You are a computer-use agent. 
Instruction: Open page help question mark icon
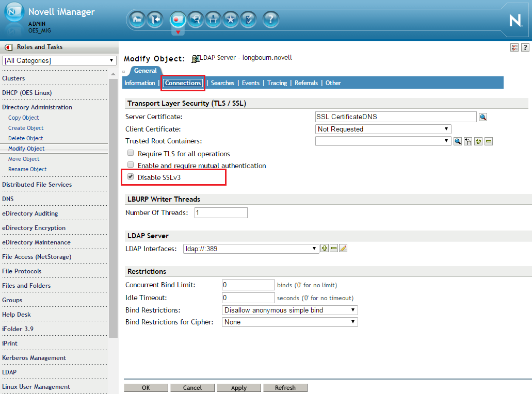click(525, 47)
